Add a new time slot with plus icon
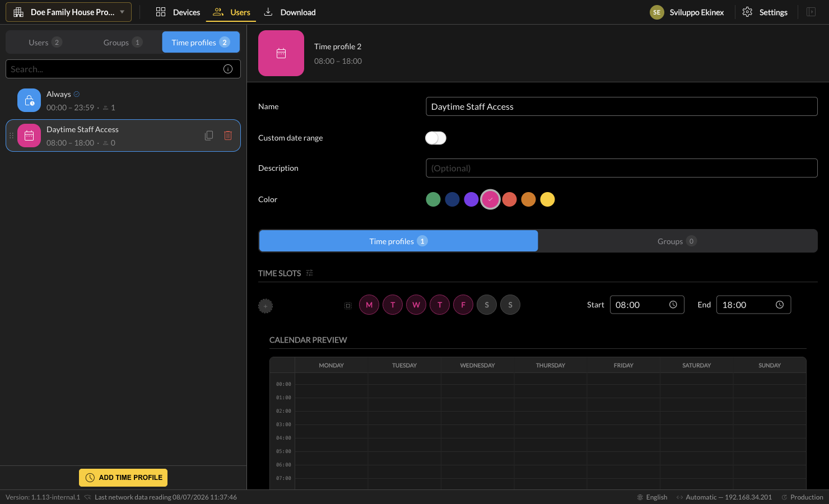The width and height of the screenshot is (829, 504). coord(266,306)
